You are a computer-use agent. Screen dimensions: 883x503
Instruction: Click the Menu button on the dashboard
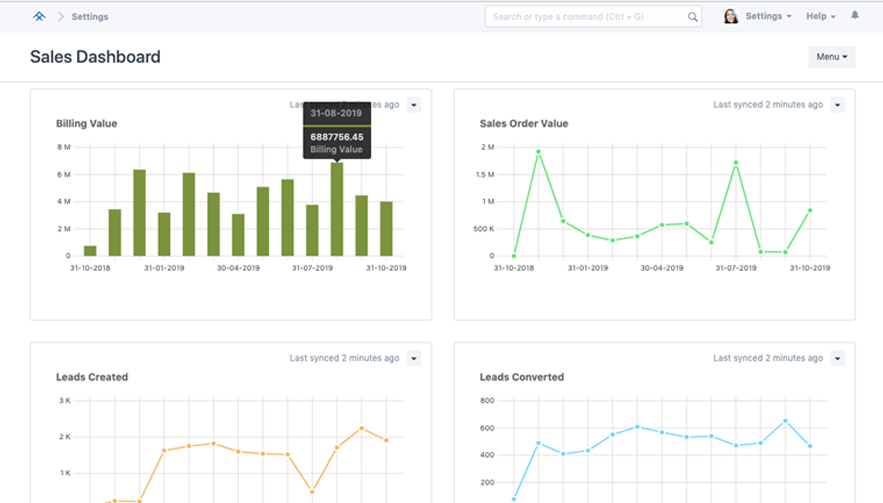[831, 57]
